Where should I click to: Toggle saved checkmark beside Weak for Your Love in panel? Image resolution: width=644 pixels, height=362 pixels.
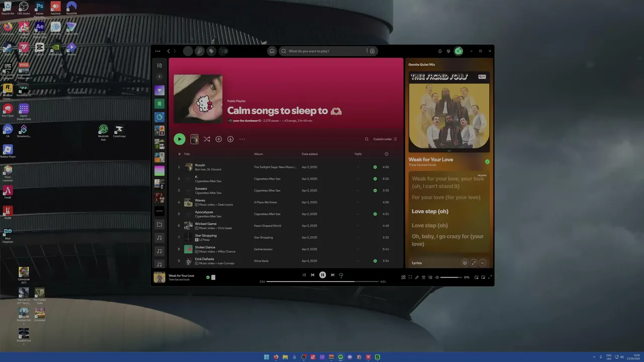487,162
